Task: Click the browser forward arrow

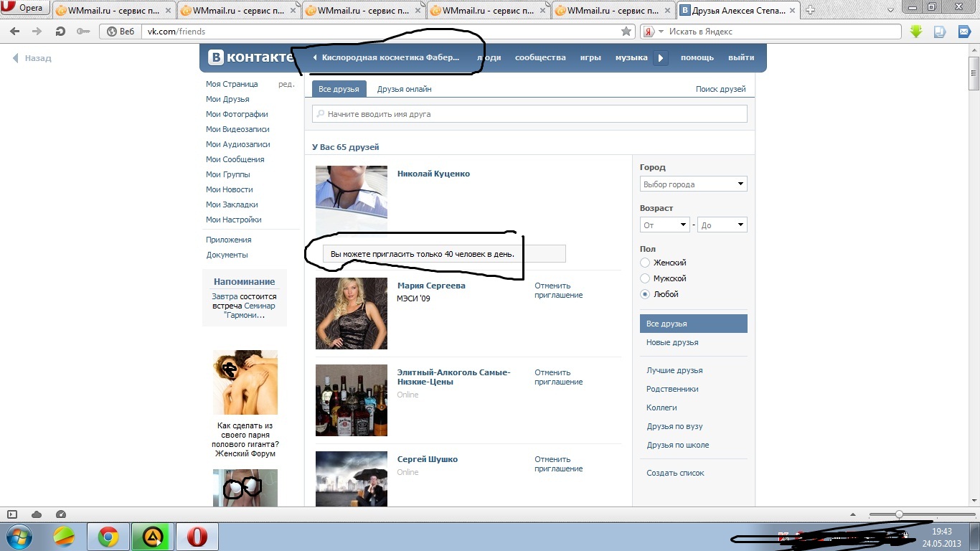Action: pos(37,32)
